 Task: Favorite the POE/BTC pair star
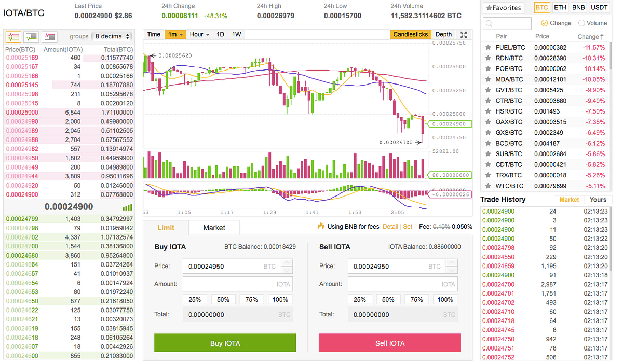pyautogui.click(x=488, y=68)
